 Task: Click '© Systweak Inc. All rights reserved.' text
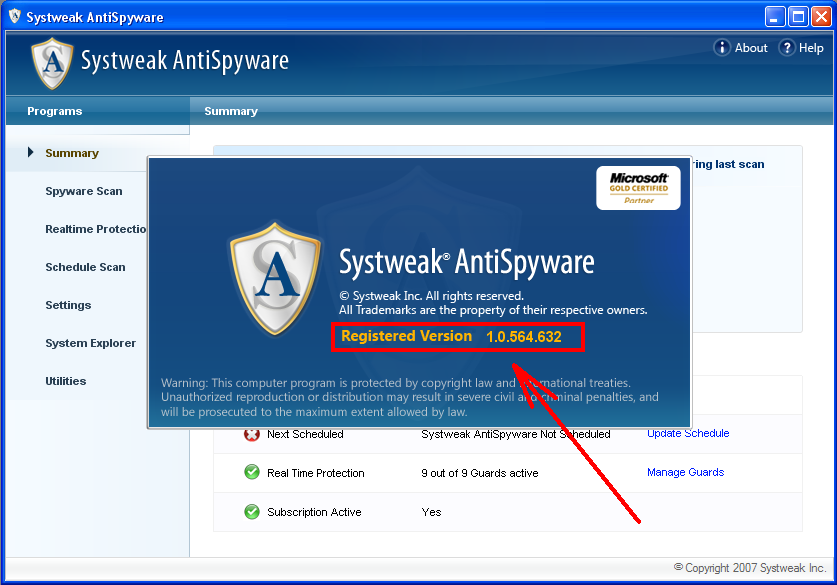[x=431, y=296]
